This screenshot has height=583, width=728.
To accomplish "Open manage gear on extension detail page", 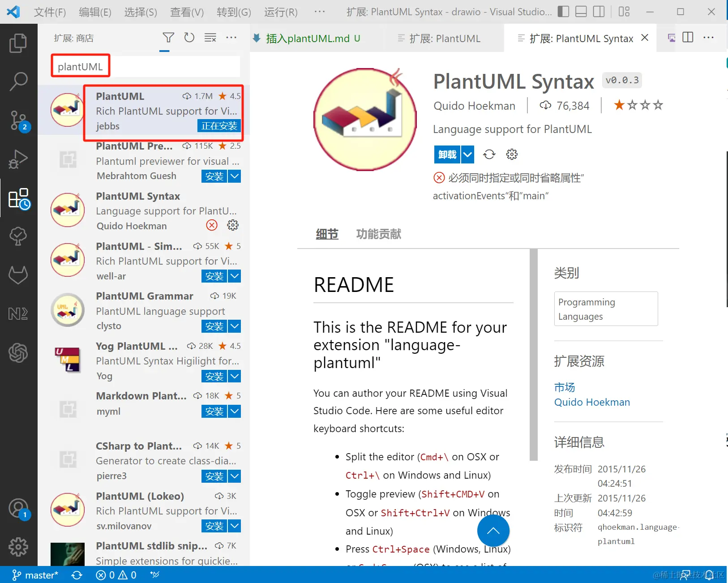I will (512, 154).
